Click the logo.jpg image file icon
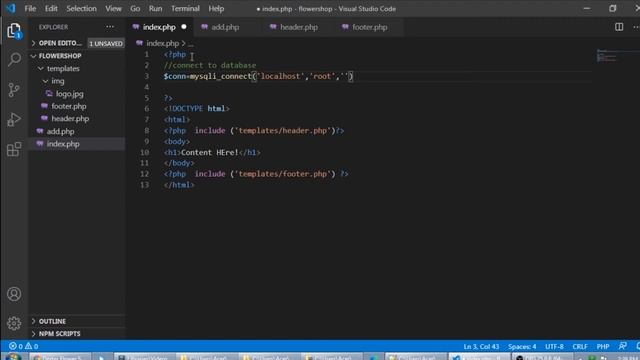Viewport: 640px width, 360px height. point(49,93)
